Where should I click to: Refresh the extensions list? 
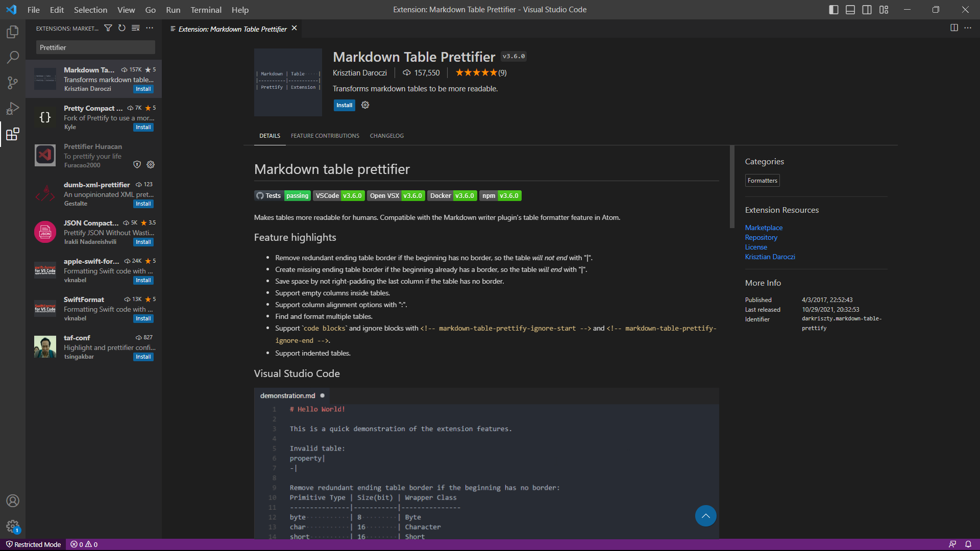point(122,28)
